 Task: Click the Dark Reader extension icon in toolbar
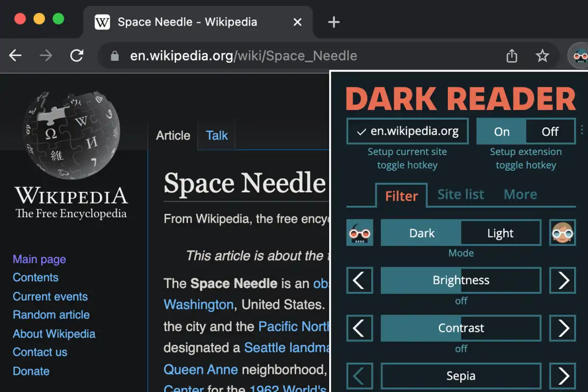(579, 56)
